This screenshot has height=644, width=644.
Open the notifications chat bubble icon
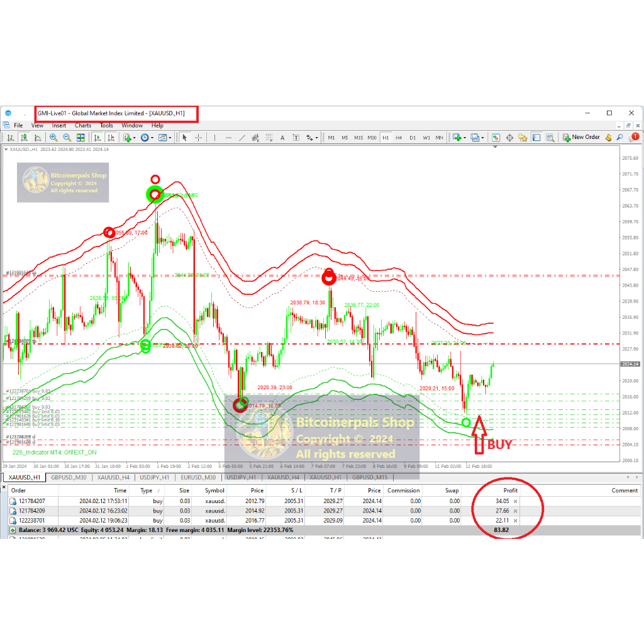point(635,137)
